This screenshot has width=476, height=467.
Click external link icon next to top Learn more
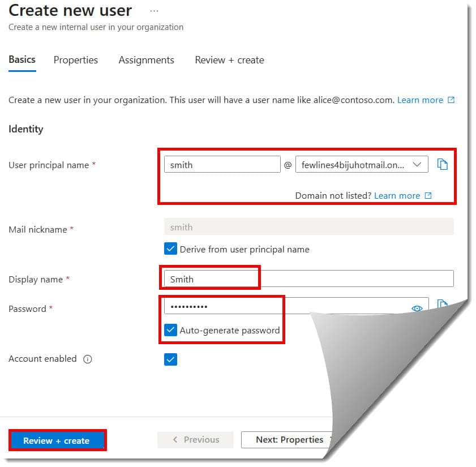click(451, 100)
